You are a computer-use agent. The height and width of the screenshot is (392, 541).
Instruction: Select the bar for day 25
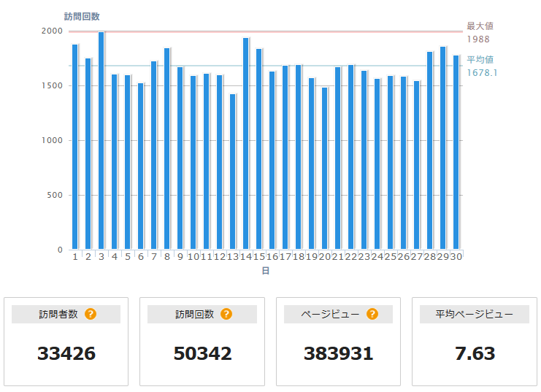coord(390,162)
